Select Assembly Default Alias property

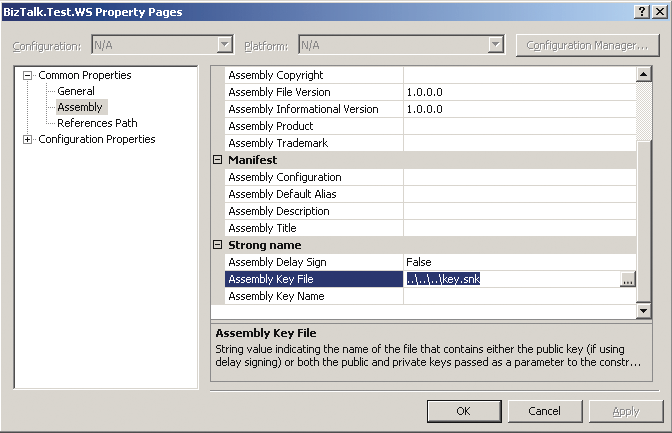(314, 194)
